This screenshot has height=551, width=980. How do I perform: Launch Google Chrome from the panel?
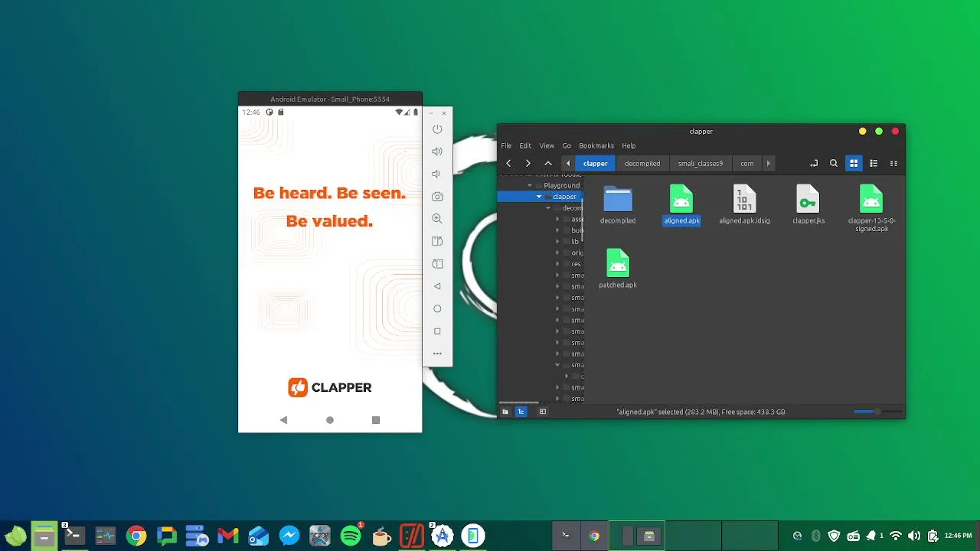136,536
